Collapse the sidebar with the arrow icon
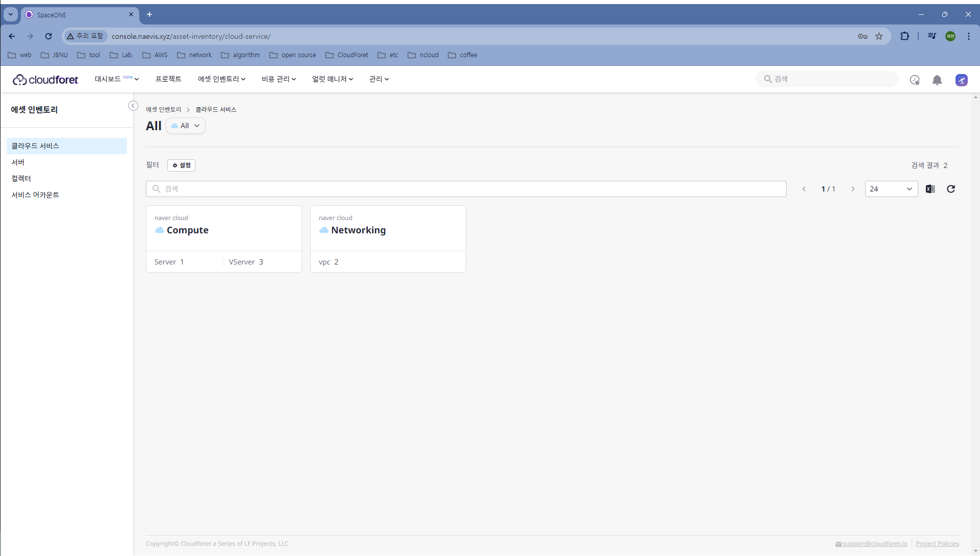Image resolution: width=980 pixels, height=556 pixels. [133, 106]
